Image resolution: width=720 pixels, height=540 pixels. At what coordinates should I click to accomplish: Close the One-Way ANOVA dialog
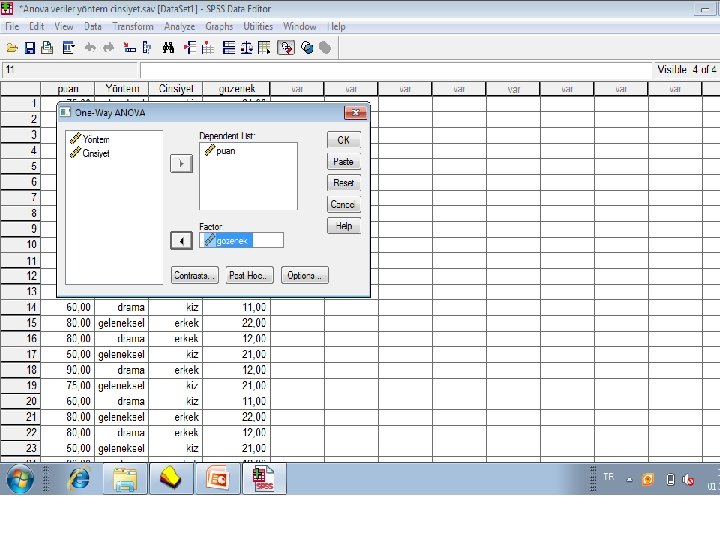[x=355, y=112]
